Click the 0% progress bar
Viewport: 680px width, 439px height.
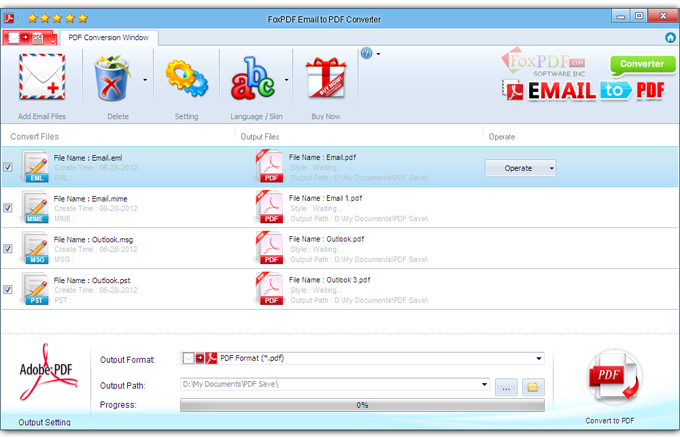pos(362,405)
